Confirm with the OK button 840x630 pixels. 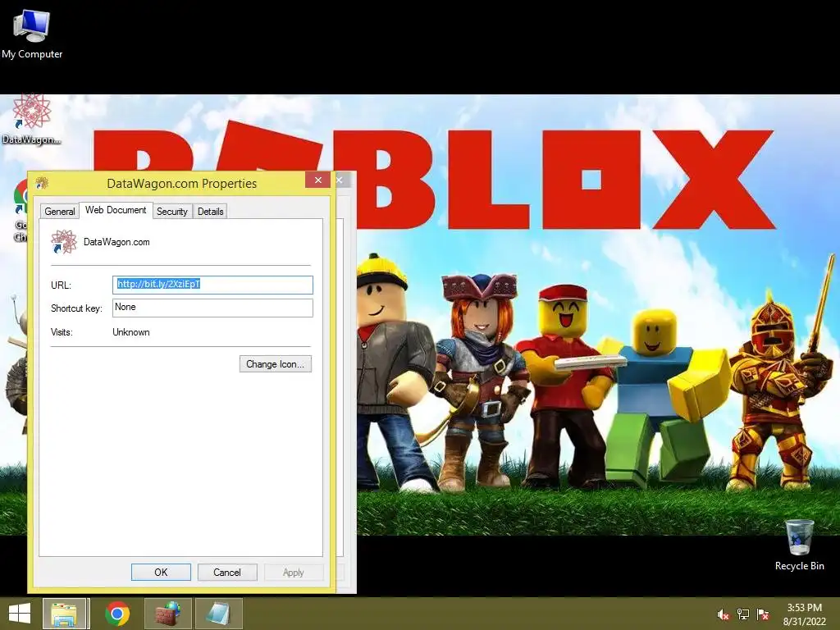pos(161,572)
